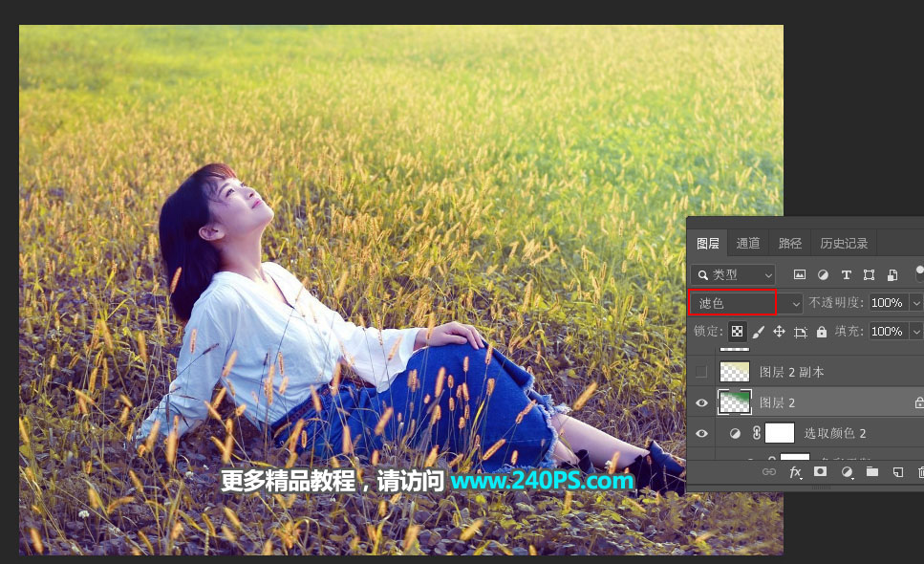Switch to the 通道 tab

[x=748, y=244]
